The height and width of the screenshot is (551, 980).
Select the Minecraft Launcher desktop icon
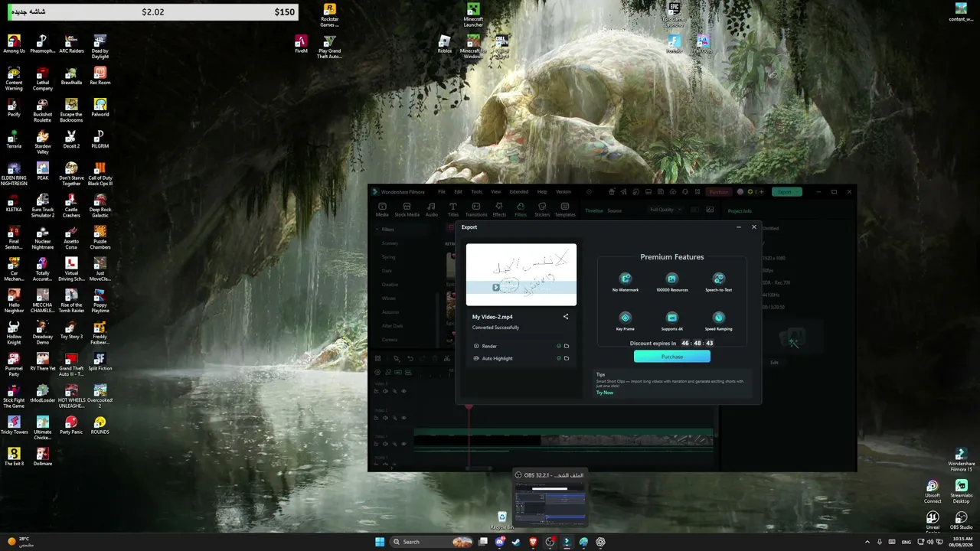point(473,15)
